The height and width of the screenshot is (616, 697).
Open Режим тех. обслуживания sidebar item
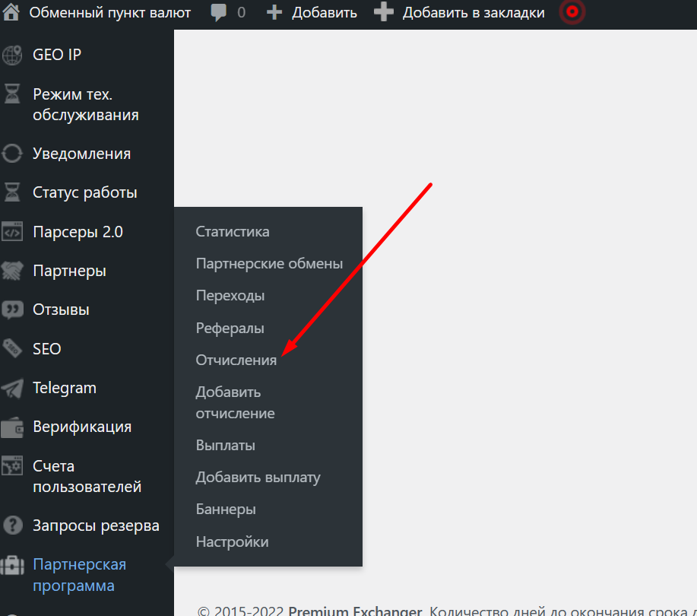[85, 105]
